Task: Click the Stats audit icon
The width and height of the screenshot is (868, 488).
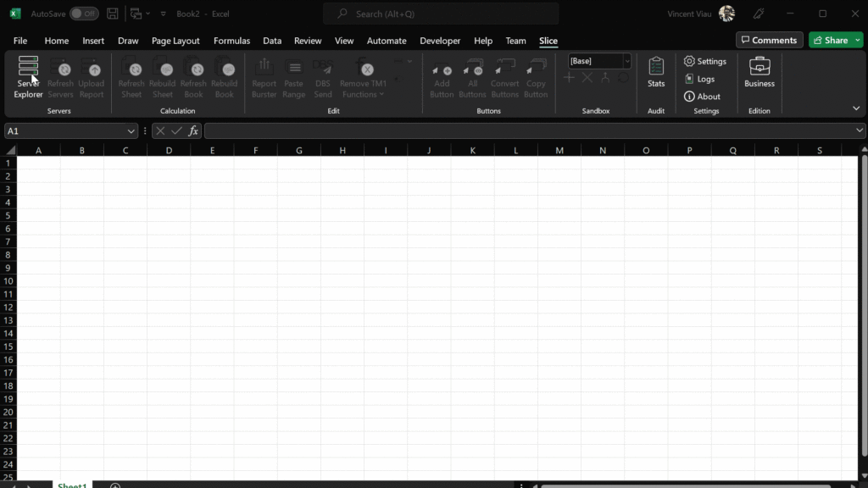Action: (x=656, y=73)
